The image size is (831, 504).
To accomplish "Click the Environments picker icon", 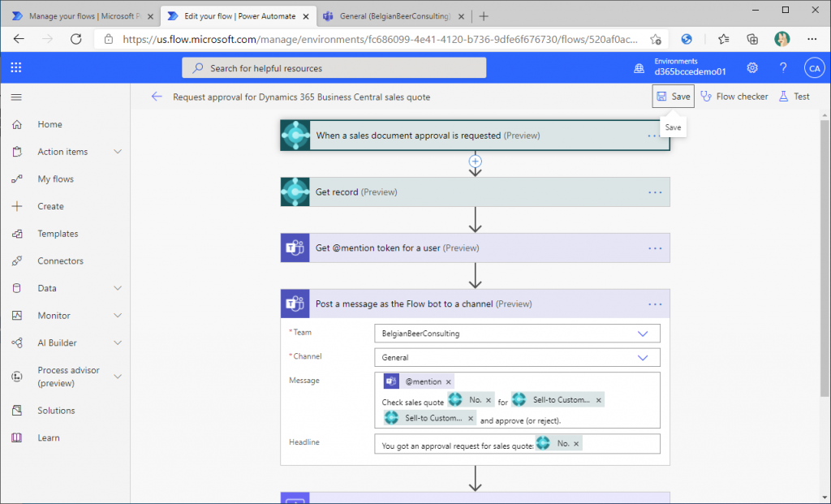I will (639, 68).
